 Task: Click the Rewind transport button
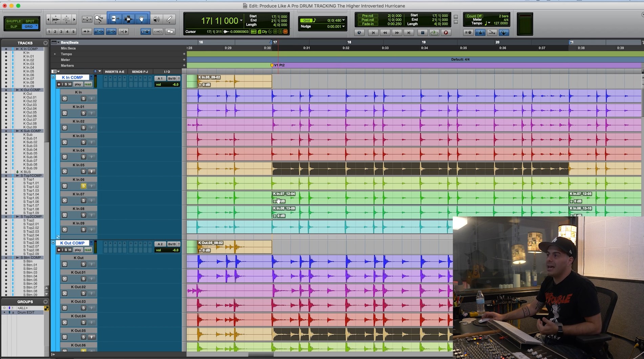[x=385, y=33]
